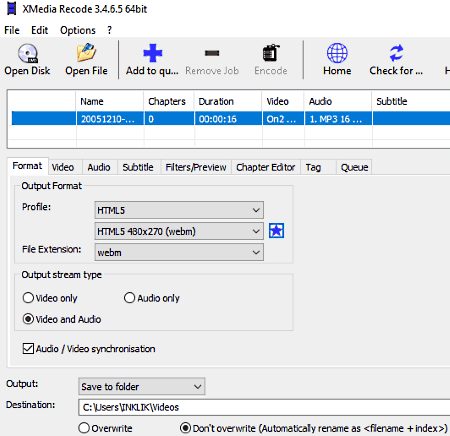
Task: Check for updates with refresh icon
Action: [x=396, y=53]
